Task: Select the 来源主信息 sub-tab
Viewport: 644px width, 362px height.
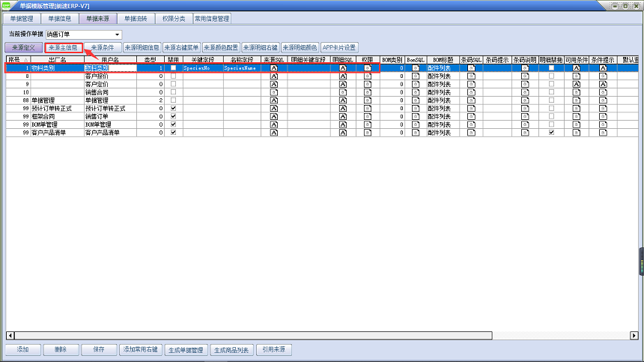Action: tap(63, 47)
